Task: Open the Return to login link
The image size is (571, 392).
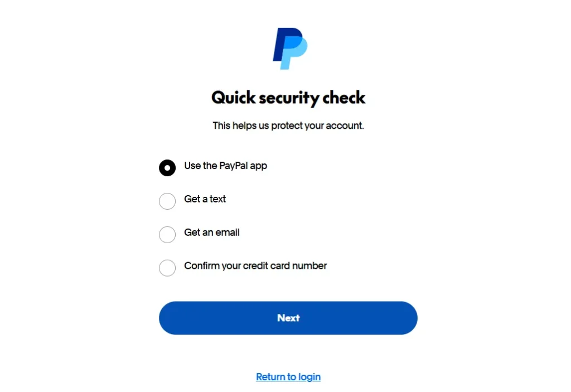Action: pyautogui.click(x=288, y=377)
